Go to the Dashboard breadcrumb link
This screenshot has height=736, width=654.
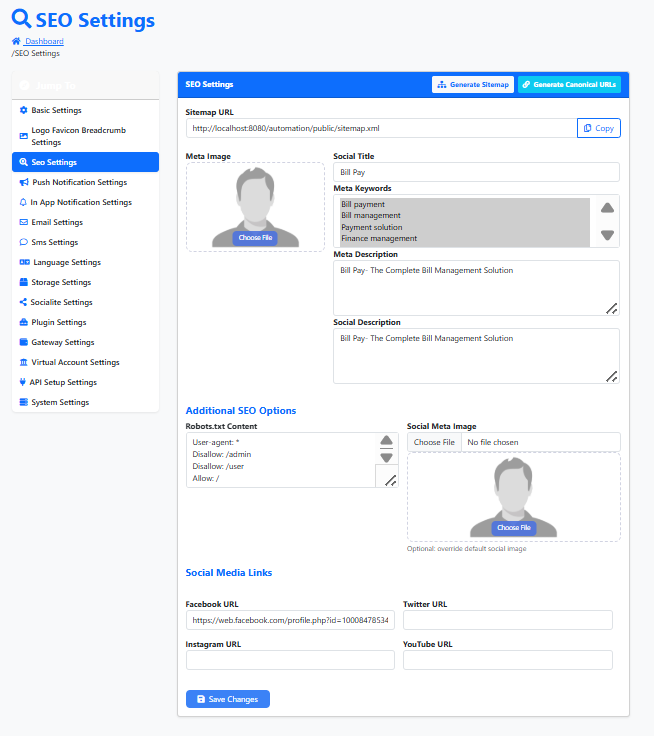click(x=44, y=41)
